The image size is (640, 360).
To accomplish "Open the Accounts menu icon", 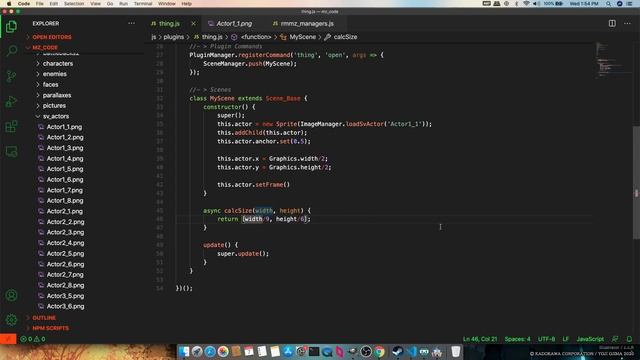I will click(x=11, y=295).
